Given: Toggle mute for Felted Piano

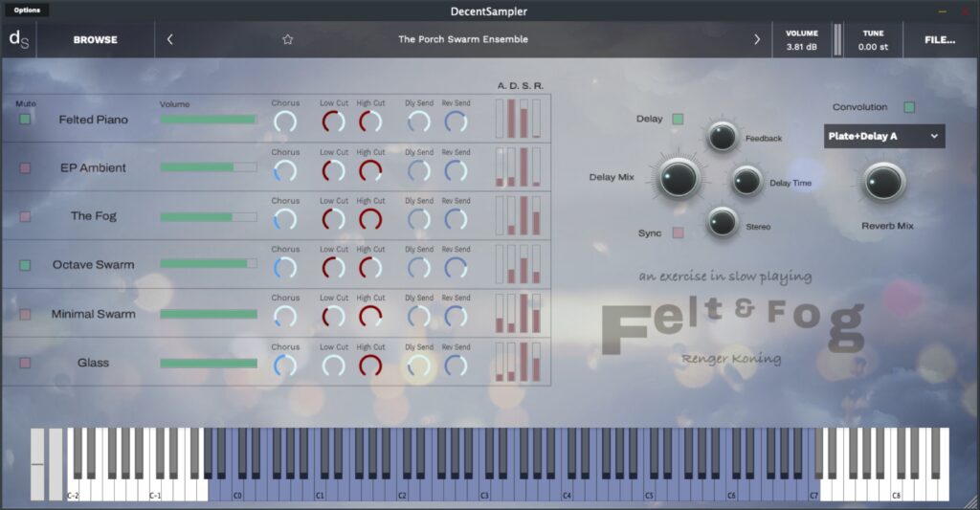Looking at the screenshot, I should pos(25,119).
